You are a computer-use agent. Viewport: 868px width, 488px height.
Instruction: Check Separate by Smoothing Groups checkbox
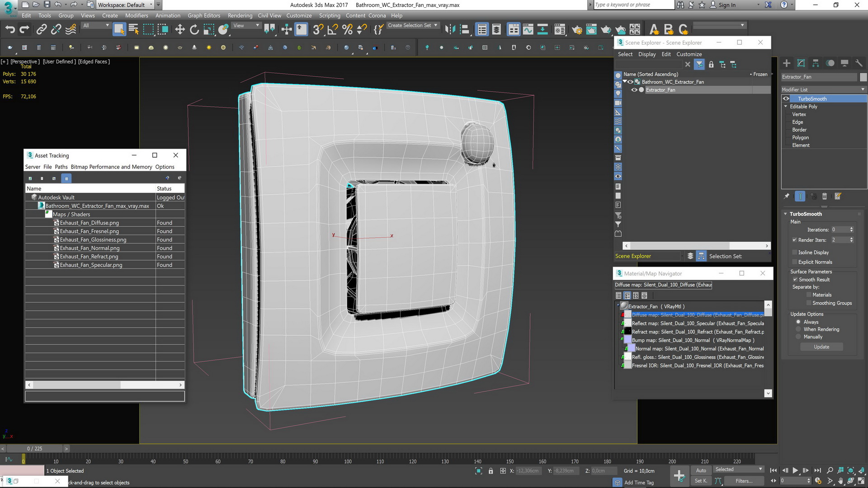tap(809, 303)
